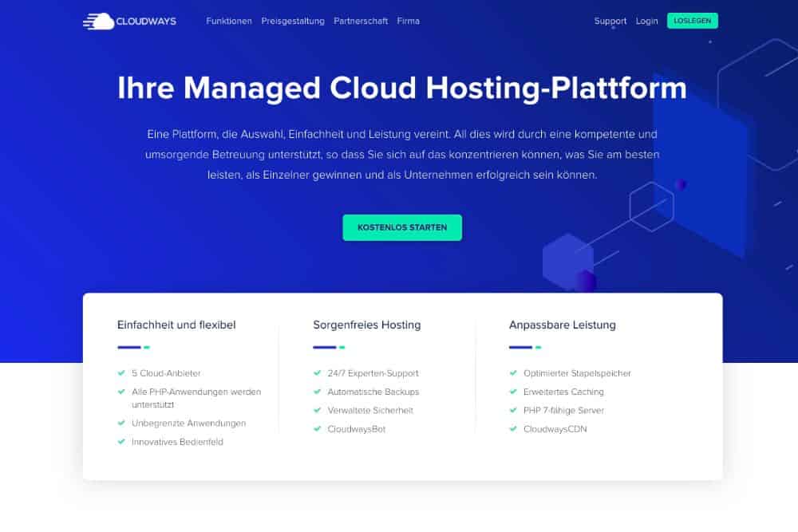
Task: Open the Firma menu item
Action: click(408, 21)
